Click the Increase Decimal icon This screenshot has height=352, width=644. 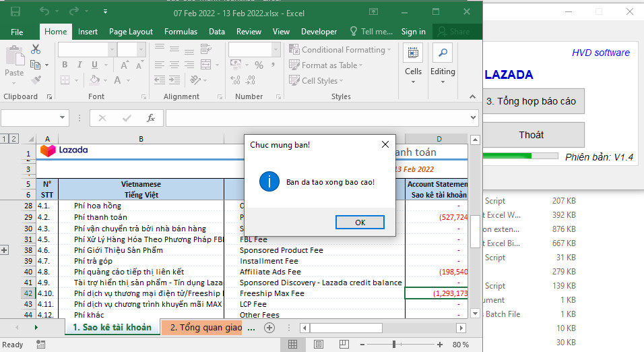point(235,80)
